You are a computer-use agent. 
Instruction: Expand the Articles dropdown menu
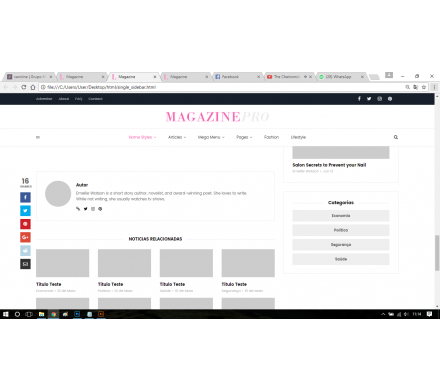177,137
